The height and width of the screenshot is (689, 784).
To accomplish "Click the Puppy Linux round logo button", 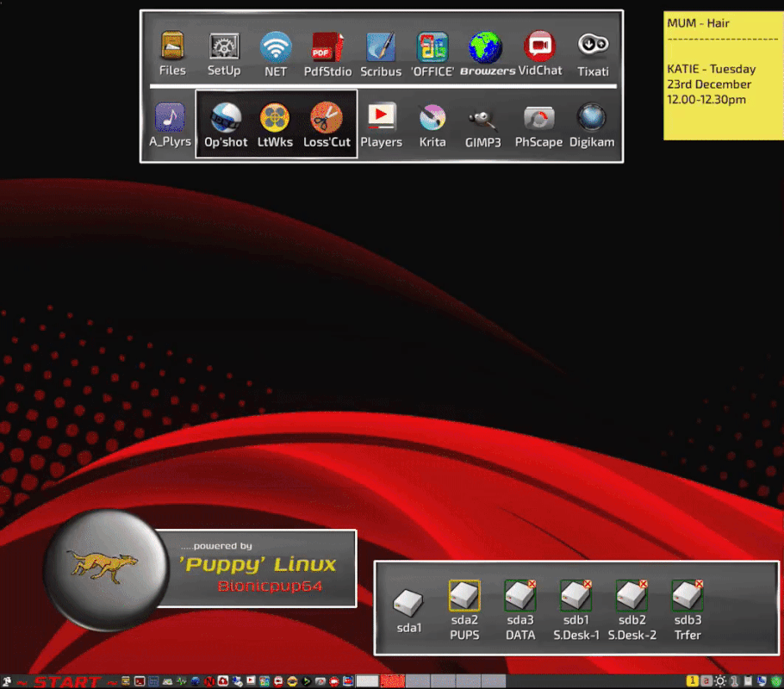I will [106, 570].
